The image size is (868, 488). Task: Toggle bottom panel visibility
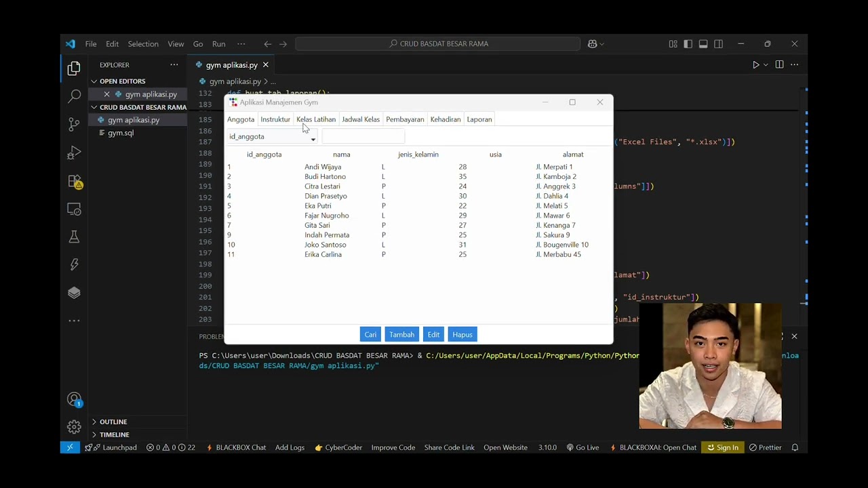point(703,44)
